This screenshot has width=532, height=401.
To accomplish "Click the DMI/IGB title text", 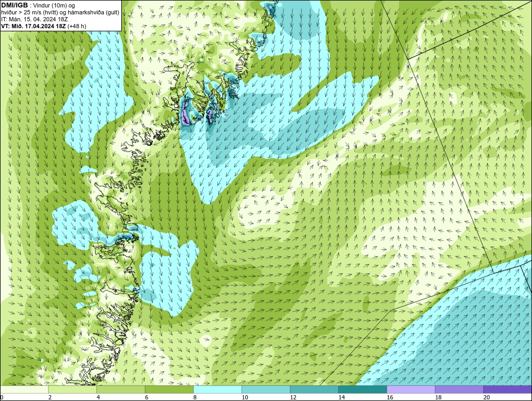I will coord(14,5).
